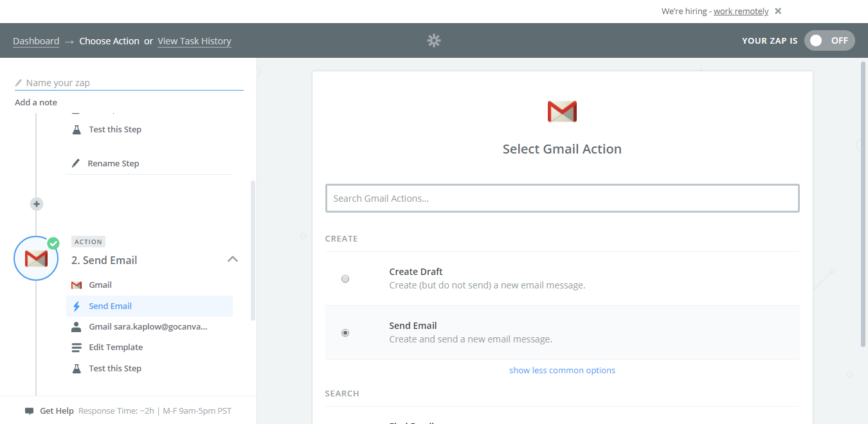Click the Gmail logo above Select Gmail Action
868x424 pixels.
click(562, 111)
